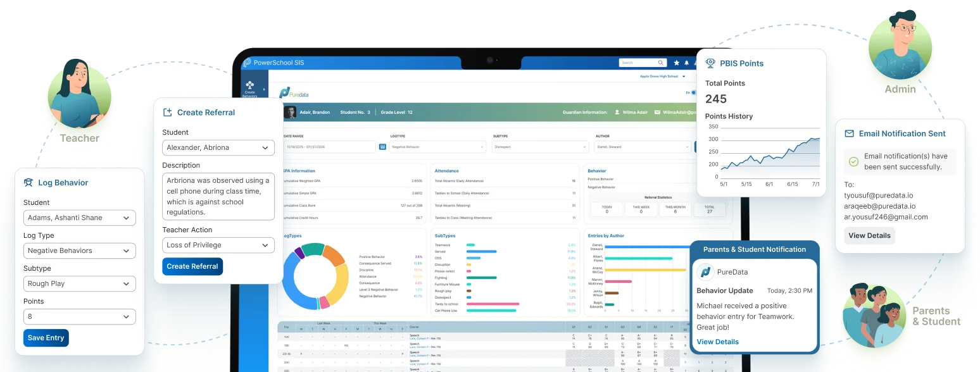980x372 pixels.
Task: Click the Negative Behavior legend entry in LogTypes
Action: (x=374, y=296)
